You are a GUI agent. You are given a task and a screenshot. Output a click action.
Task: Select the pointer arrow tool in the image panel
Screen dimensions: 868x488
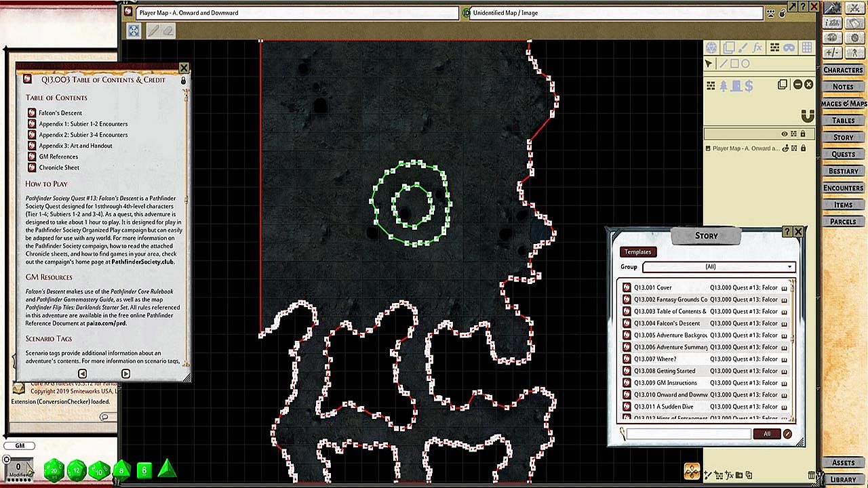tap(709, 64)
